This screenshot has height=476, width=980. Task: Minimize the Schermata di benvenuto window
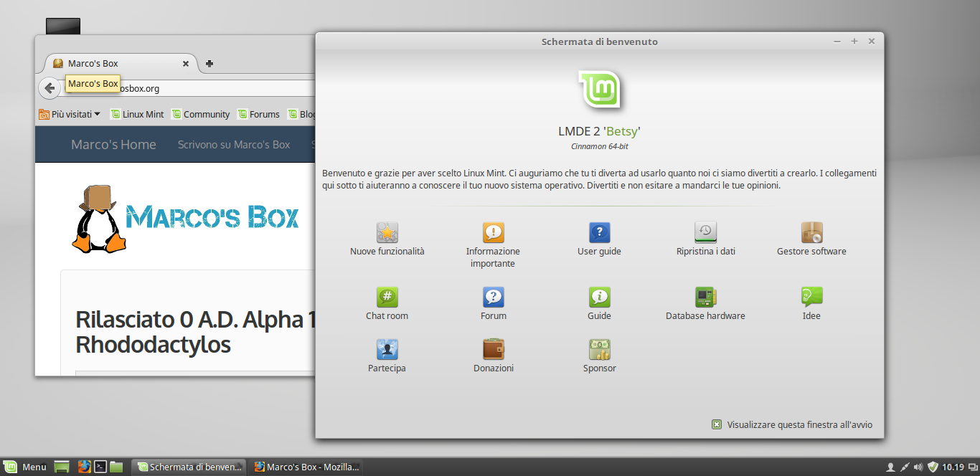(837, 42)
